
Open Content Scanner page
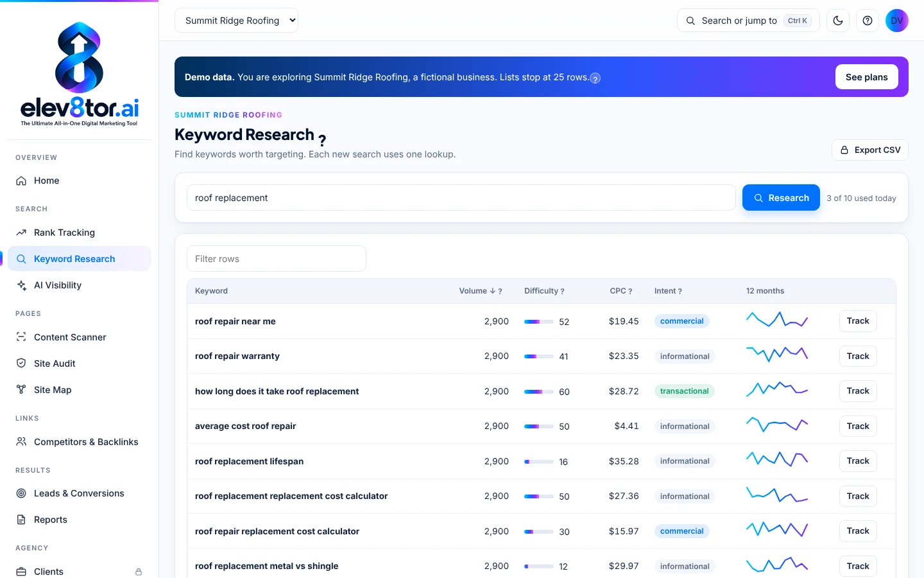[x=79, y=337]
